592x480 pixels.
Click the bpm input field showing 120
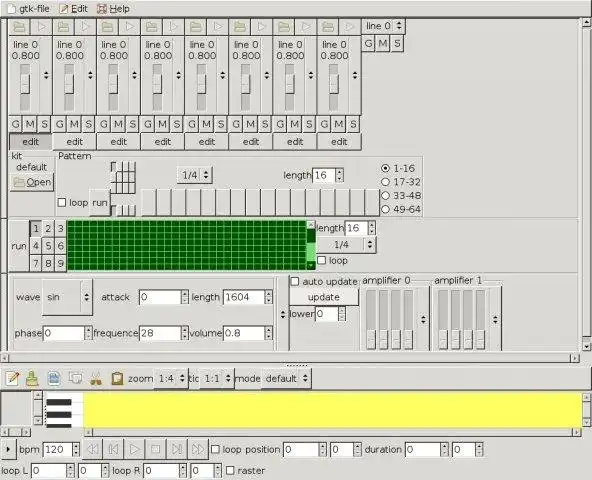57,449
